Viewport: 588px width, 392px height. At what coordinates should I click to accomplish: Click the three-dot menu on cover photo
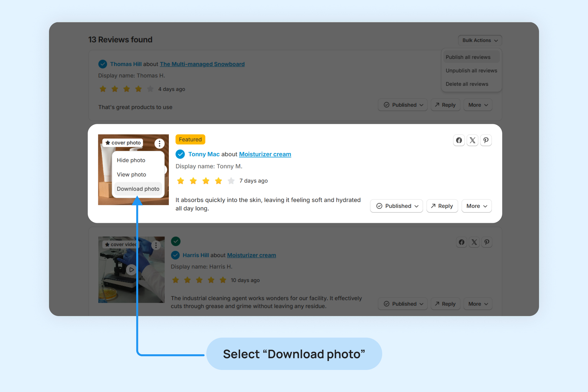coord(159,144)
